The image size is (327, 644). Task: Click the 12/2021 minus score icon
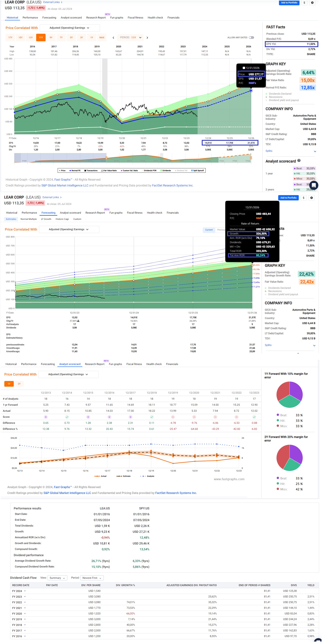click(x=215, y=417)
